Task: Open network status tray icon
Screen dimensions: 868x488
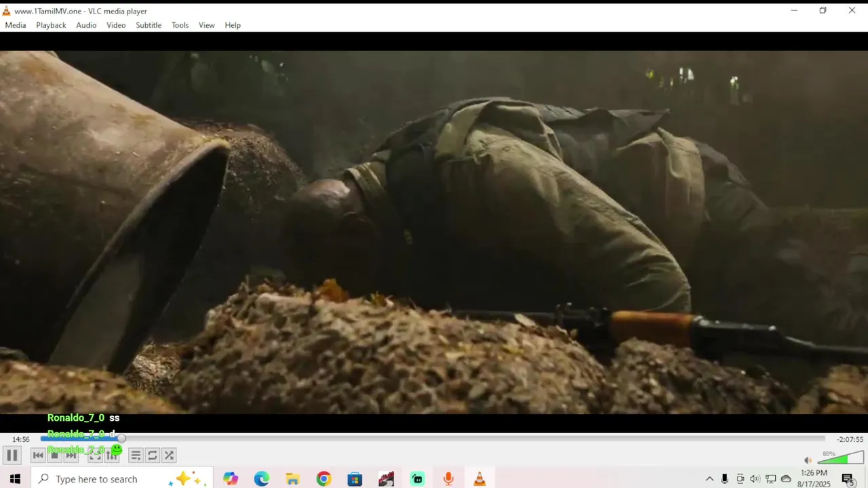Action: click(x=770, y=479)
